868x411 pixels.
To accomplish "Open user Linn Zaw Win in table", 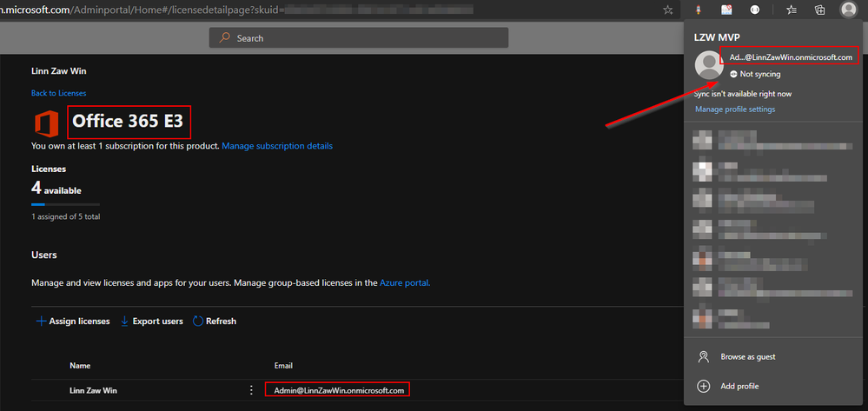I will tap(93, 390).
